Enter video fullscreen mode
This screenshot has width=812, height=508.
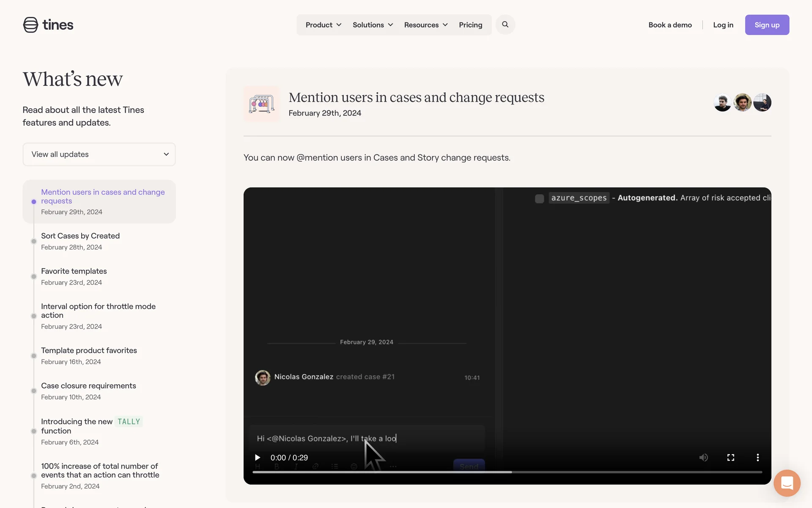tap(730, 458)
